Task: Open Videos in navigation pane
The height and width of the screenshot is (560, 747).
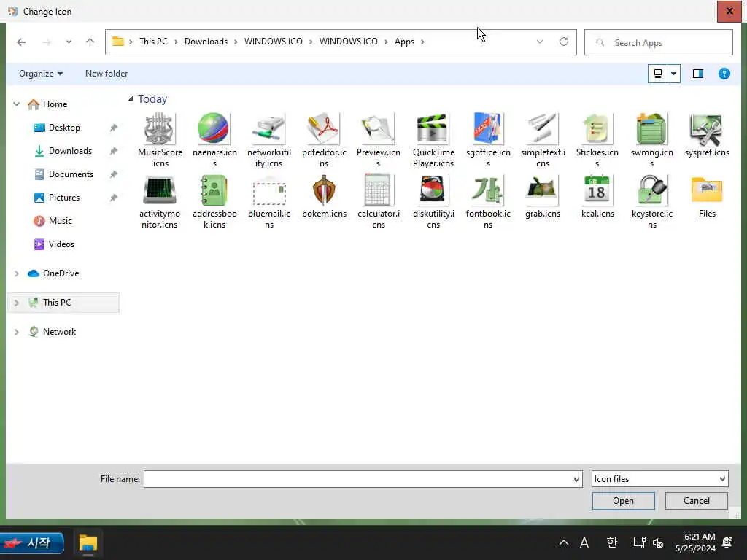Action: [61, 244]
